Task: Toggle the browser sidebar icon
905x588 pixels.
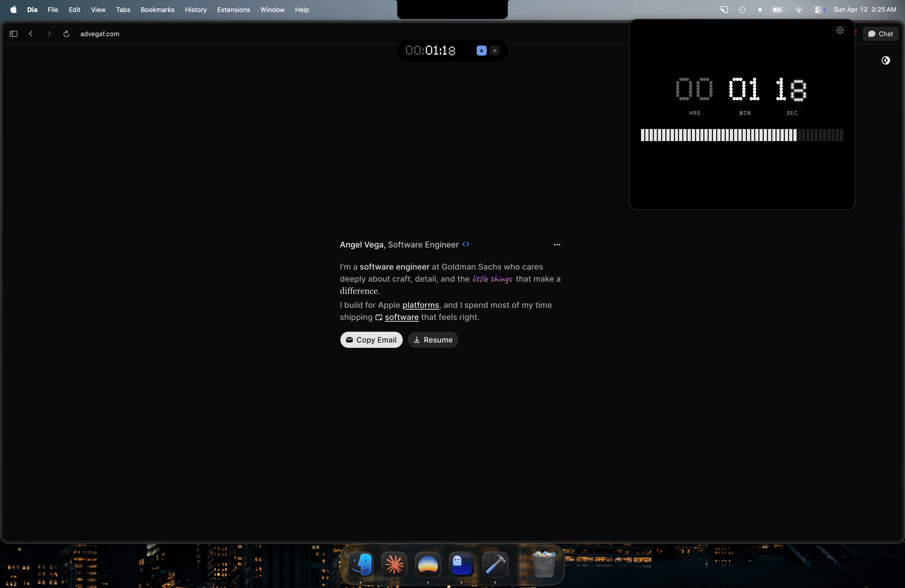Action: [x=14, y=34]
